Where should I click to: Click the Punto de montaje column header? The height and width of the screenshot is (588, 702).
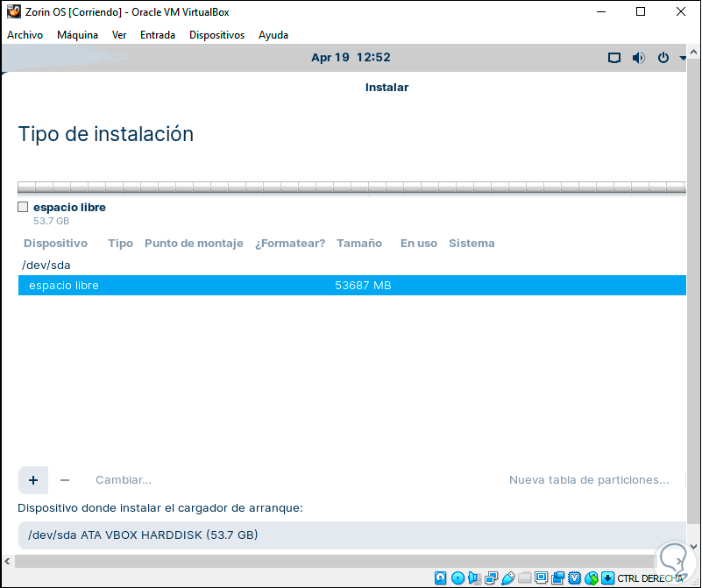[x=194, y=244]
